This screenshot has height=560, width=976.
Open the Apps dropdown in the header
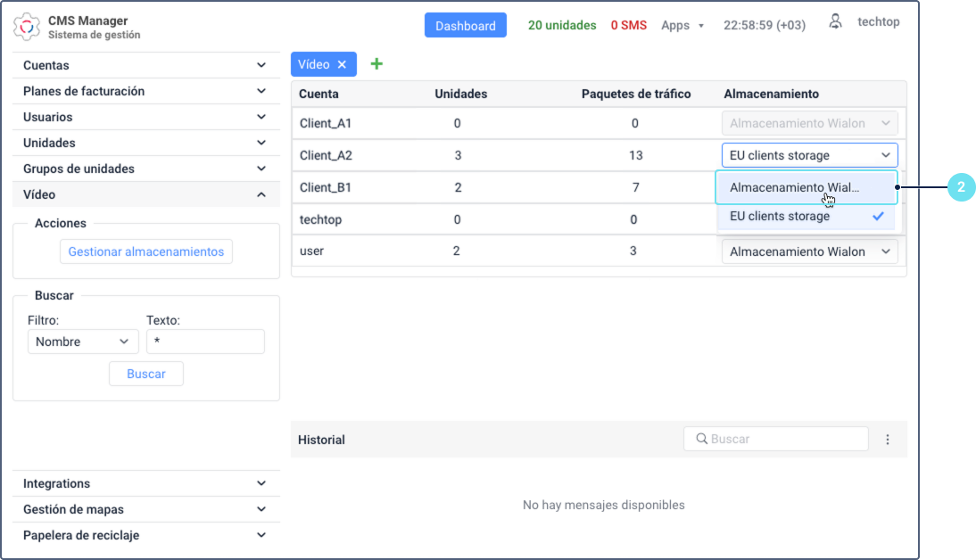[682, 25]
